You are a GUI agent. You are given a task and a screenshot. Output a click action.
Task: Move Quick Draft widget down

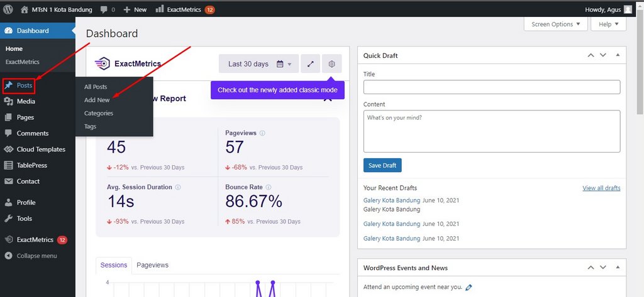pyautogui.click(x=603, y=55)
